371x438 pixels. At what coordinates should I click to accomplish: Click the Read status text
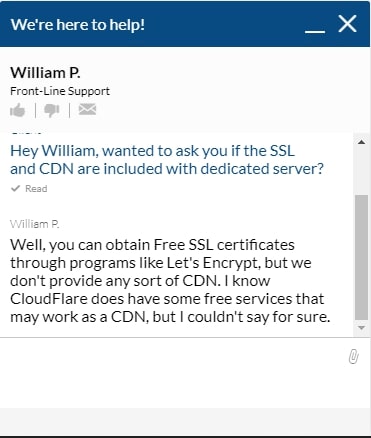[x=36, y=189]
